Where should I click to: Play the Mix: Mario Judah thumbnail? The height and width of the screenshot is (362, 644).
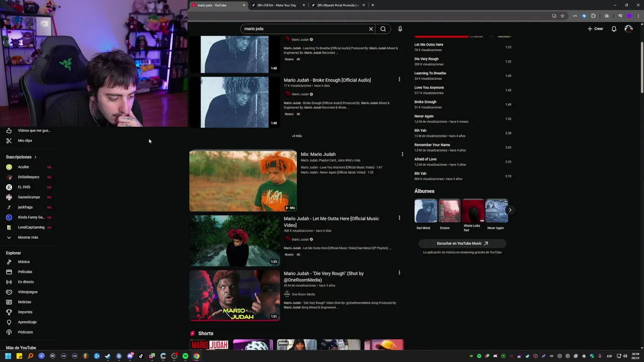[243, 181]
